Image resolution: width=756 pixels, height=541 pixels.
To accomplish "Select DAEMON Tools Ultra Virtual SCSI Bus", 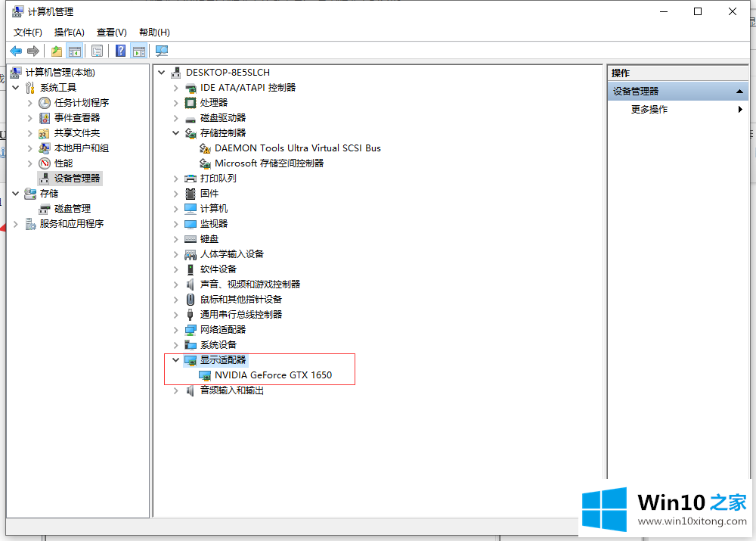I will 297,148.
